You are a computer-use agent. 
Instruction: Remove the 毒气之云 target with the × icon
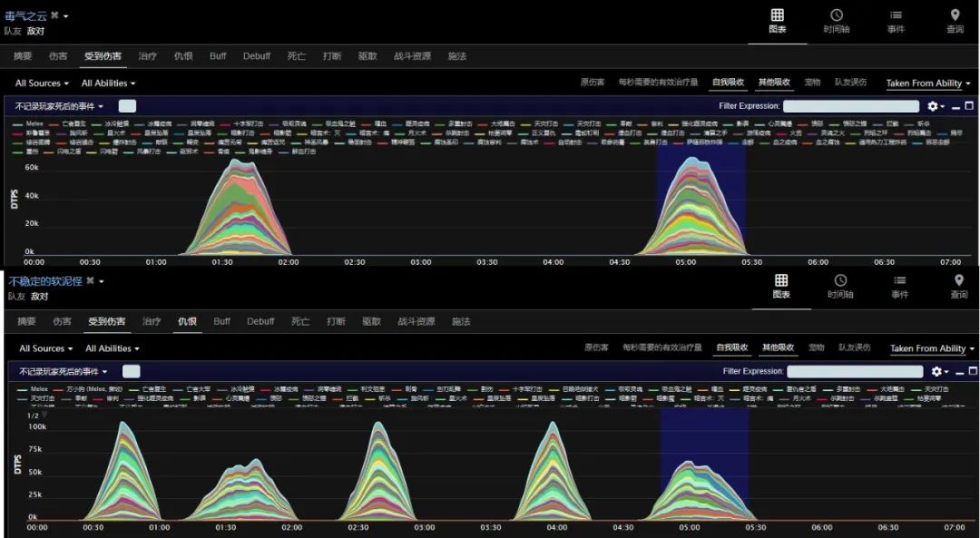54,15
